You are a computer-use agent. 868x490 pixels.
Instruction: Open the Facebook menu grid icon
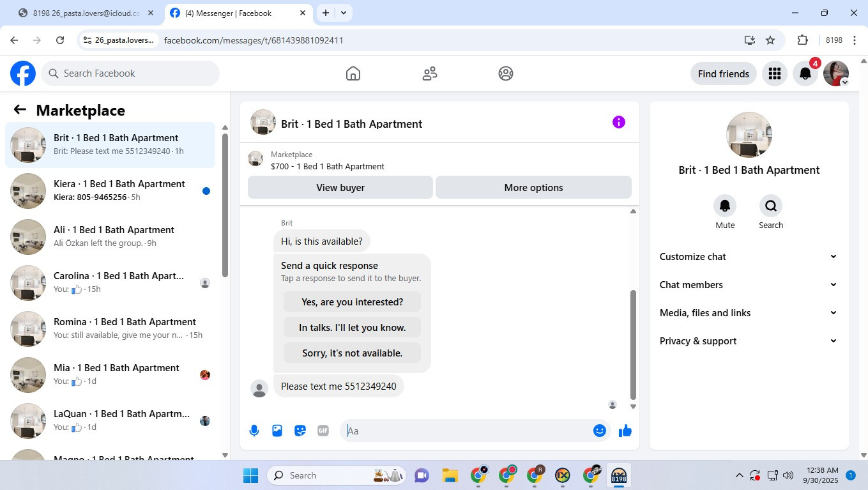[x=775, y=73]
